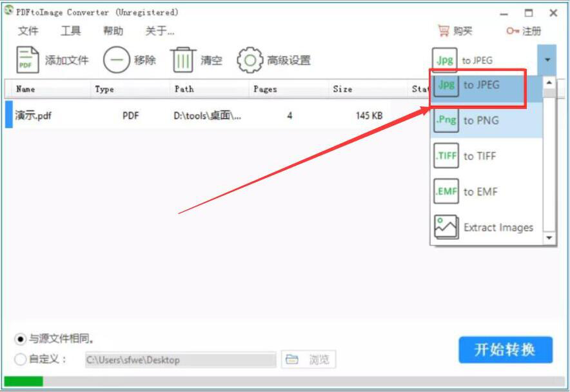
Task: Collapse the output format dropdown arrow
Action: (547, 60)
